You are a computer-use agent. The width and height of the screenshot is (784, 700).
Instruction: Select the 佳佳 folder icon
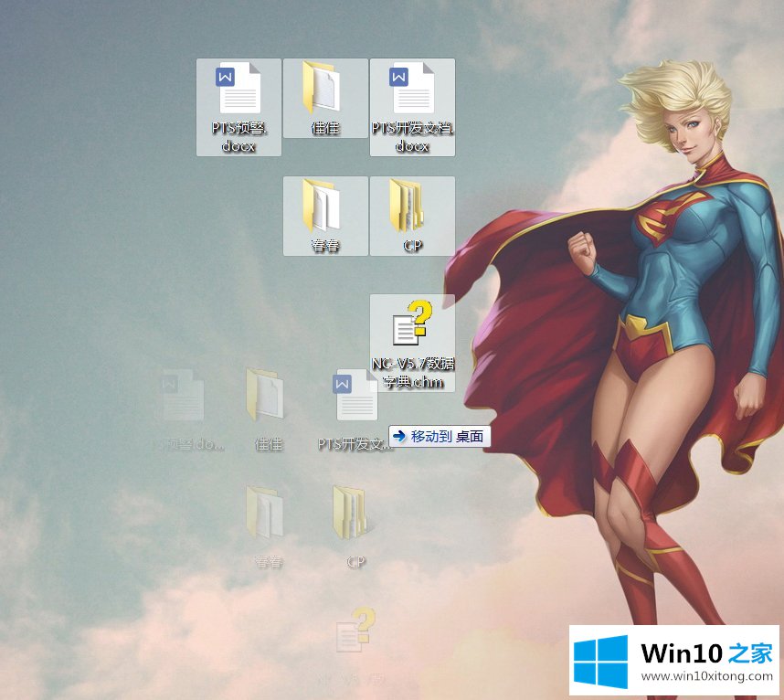[x=322, y=88]
